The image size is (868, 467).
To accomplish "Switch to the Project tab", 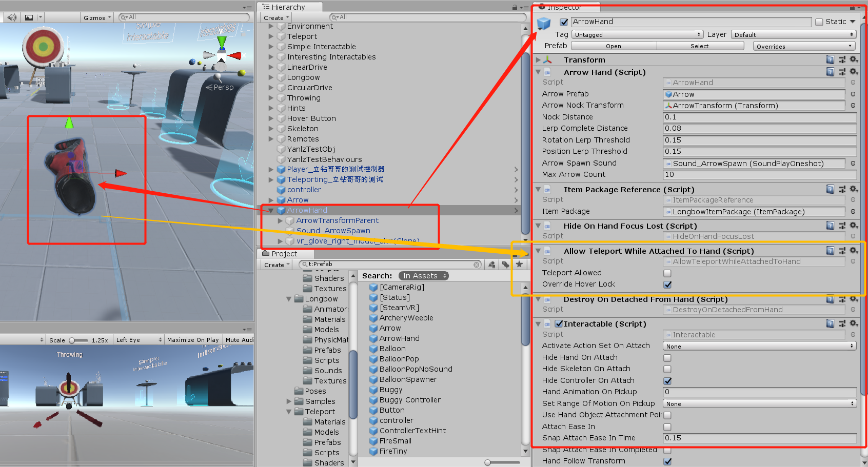I will [284, 253].
